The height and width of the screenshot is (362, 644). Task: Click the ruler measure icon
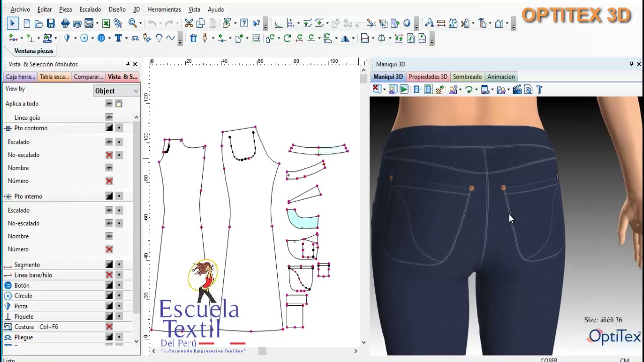click(441, 23)
